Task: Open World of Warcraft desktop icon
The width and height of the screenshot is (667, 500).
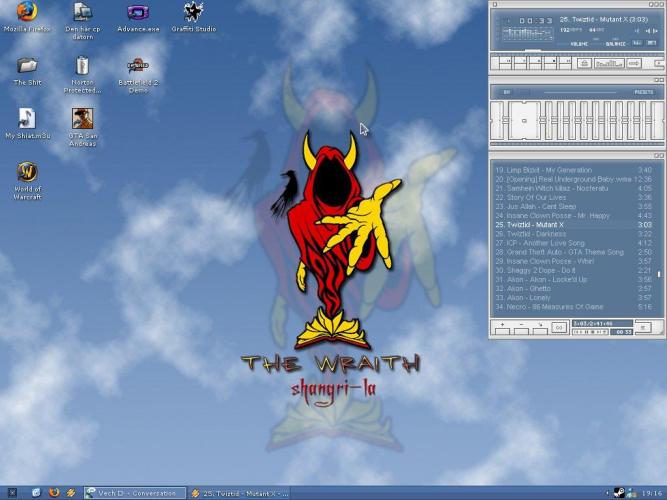Action: (x=27, y=173)
